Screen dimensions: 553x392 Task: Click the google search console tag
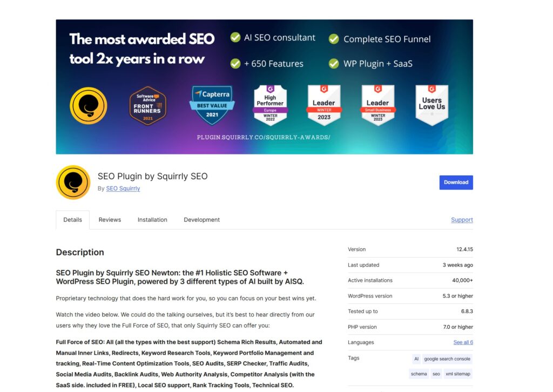[447, 359]
